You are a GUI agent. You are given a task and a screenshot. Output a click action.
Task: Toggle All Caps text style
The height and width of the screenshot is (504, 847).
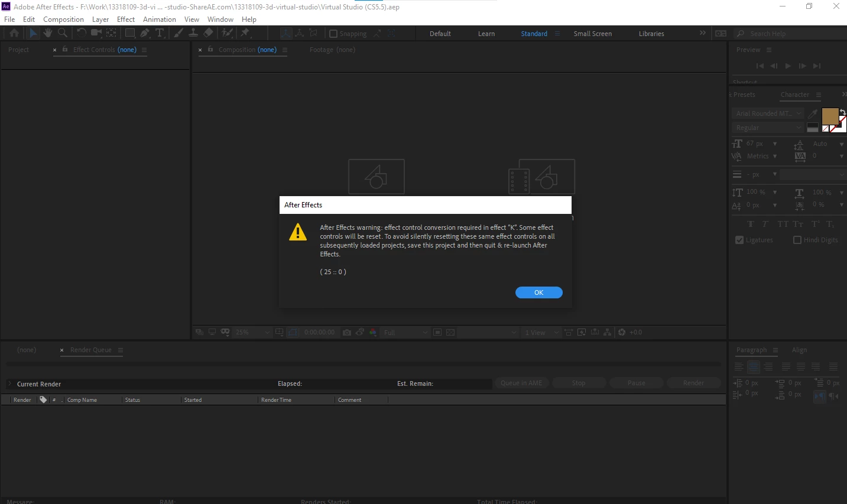point(783,224)
